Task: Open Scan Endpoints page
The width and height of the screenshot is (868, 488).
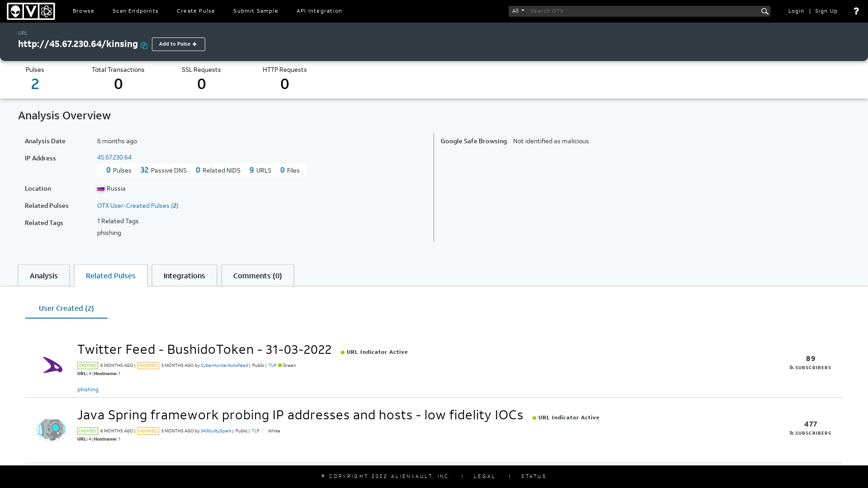Action: (x=136, y=11)
